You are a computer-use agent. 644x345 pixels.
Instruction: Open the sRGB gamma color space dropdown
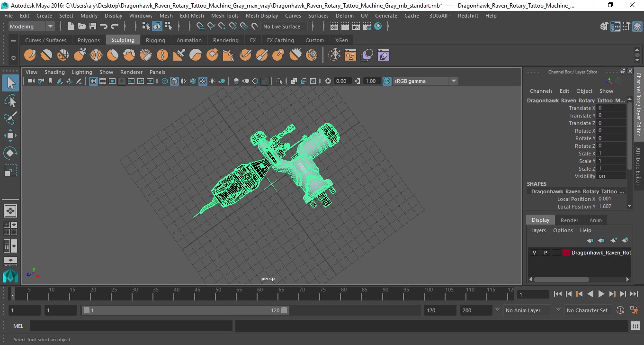point(425,81)
